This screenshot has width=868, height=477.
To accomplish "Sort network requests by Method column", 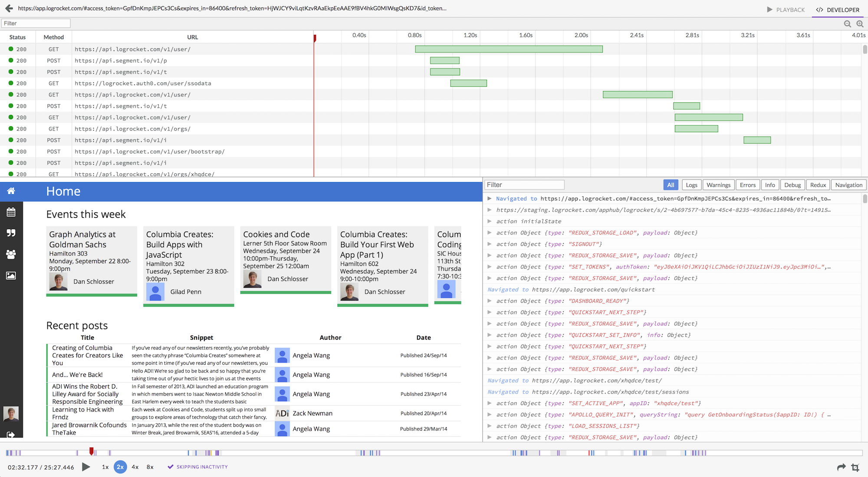I will coord(54,37).
